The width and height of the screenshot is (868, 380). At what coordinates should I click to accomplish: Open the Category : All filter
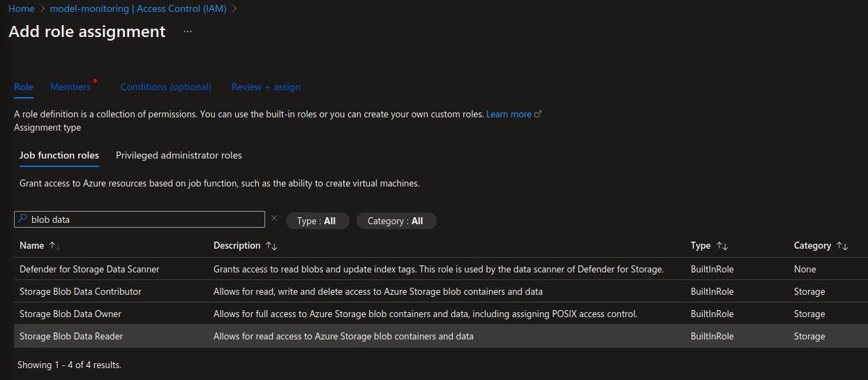[x=396, y=221]
